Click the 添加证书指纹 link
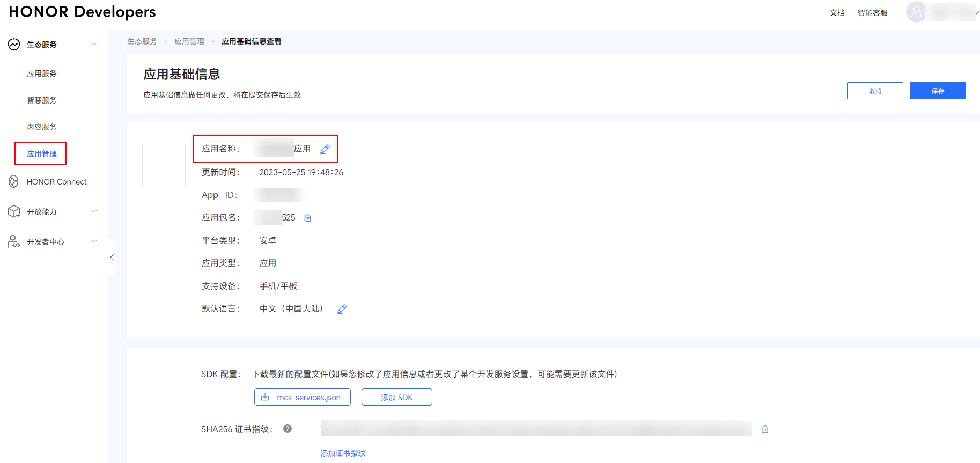This screenshot has height=463, width=980. (x=343, y=453)
